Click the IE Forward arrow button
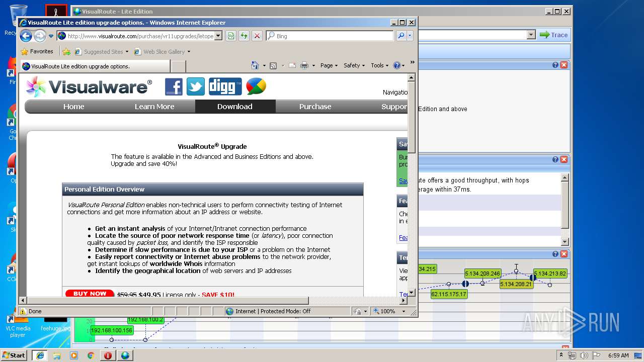 pos(40,36)
